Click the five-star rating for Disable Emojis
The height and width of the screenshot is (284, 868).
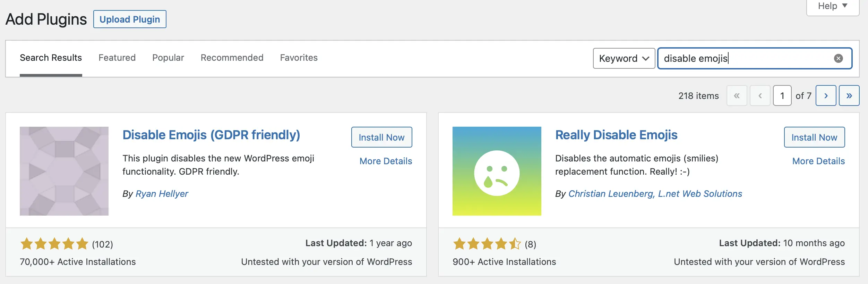pyautogui.click(x=54, y=244)
